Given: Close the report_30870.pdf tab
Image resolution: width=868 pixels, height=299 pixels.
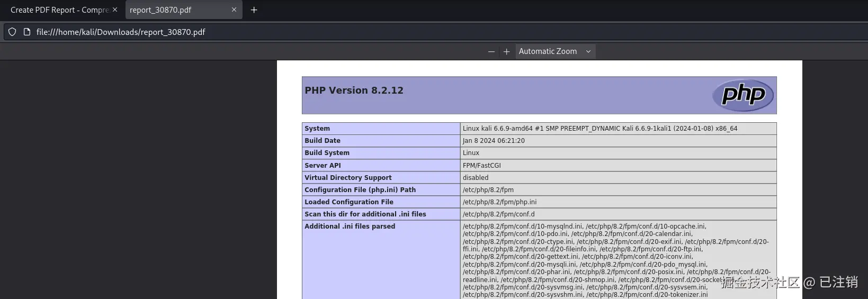Looking at the screenshot, I should coord(234,10).
